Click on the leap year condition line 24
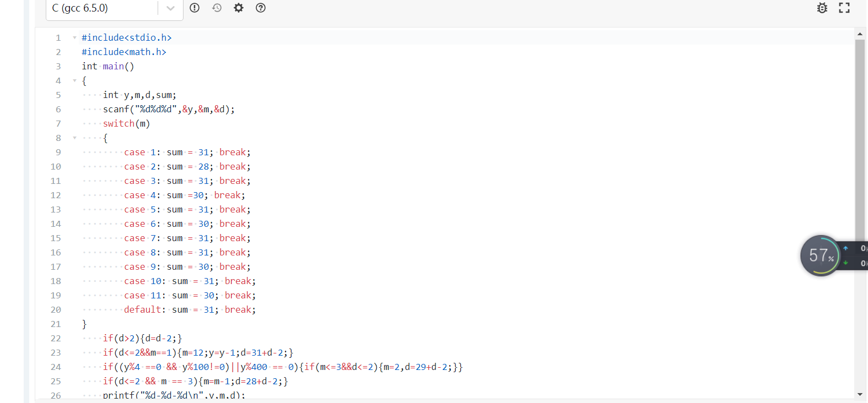Screen dimensions: 868x403 point(283,367)
